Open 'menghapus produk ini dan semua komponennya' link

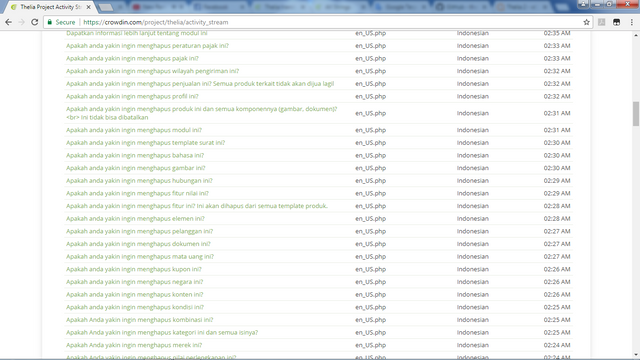(x=202, y=113)
